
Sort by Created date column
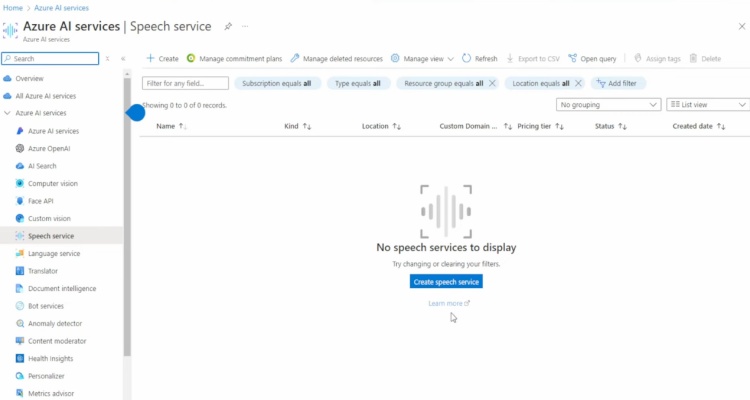pos(698,126)
